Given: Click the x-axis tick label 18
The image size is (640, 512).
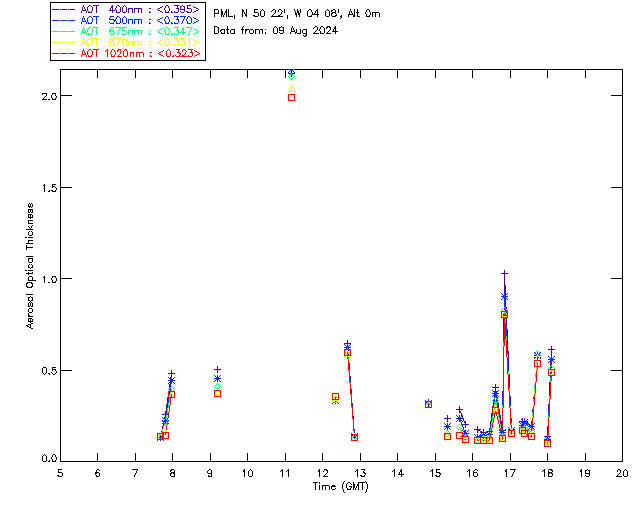Looking at the screenshot, I should click(x=547, y=474).
